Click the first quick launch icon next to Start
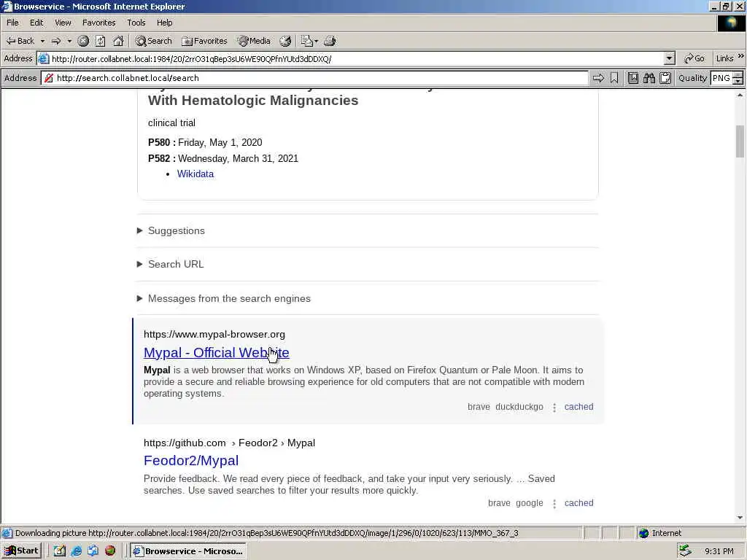Screen dimensions: 747x560 [59, 551]
